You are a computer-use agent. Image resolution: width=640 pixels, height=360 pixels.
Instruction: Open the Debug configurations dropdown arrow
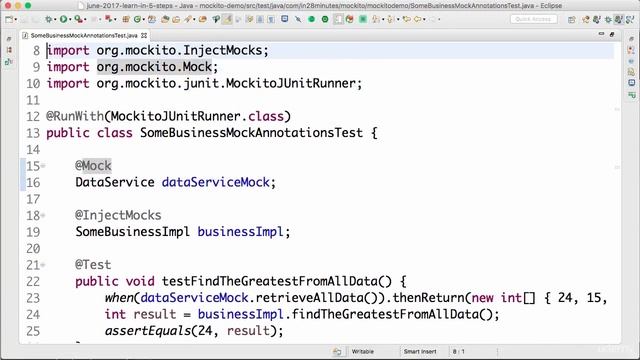click(x=55, y=19)
